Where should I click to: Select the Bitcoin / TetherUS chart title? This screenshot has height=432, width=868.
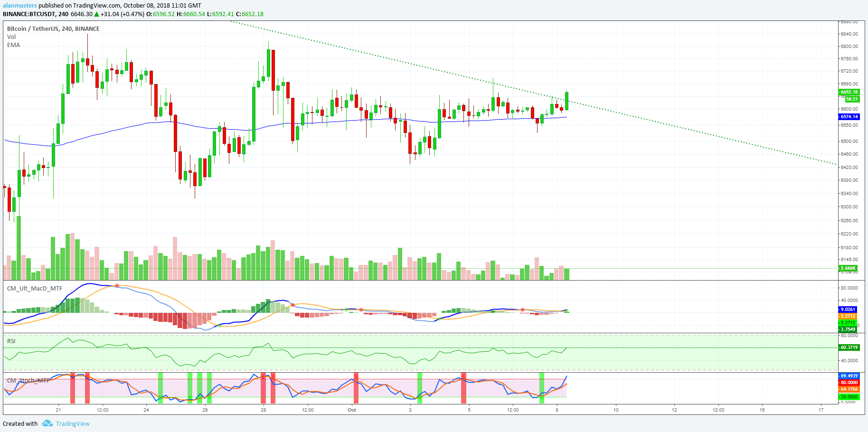point(53,28)
